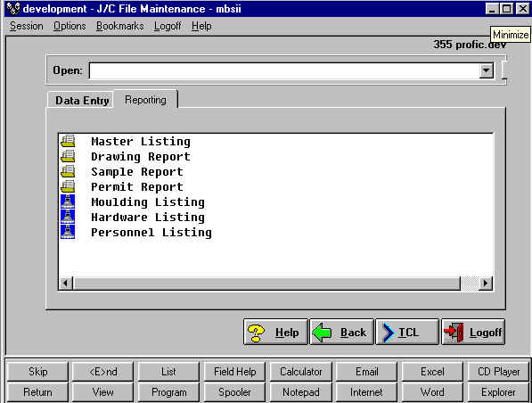Click the Back button with green arrow
Image resolution: width=532 pixels, height=403 pixels.
(341, 332)
